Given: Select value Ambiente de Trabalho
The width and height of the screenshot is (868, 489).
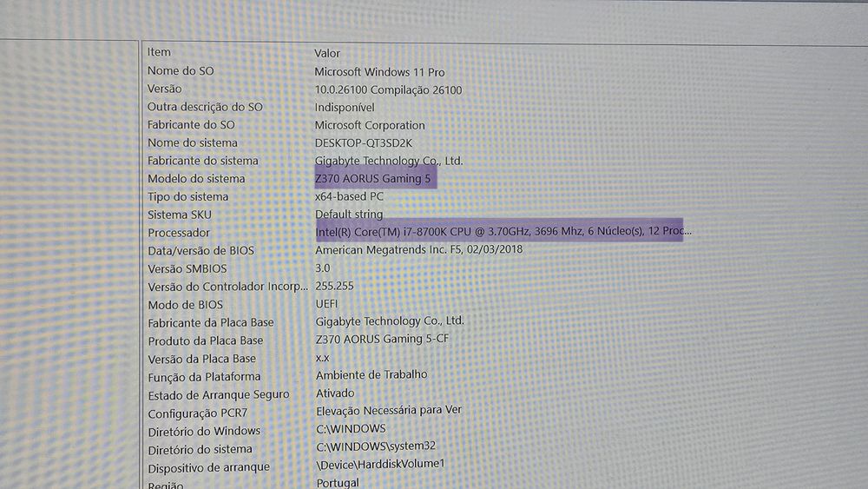Looking at the screenshot, I should click(372, 375).
